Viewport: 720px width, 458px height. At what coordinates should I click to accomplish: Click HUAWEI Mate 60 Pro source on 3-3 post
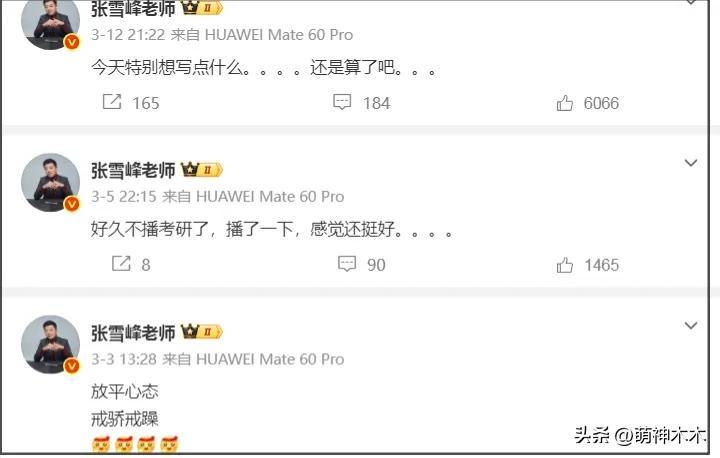270,359
